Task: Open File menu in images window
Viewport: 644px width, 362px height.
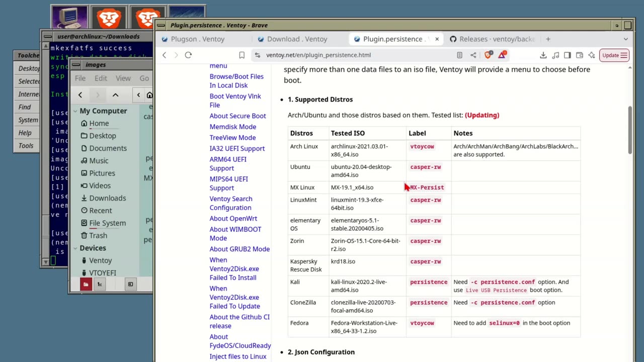Action: tap(80, 78)
